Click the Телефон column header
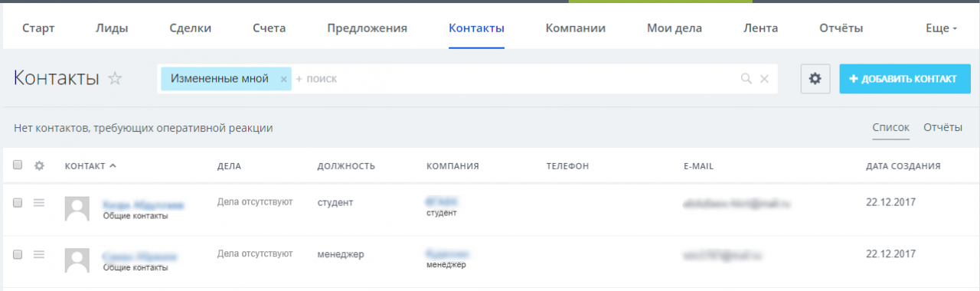This screenshot has width=980, height=291. (567, 165)
